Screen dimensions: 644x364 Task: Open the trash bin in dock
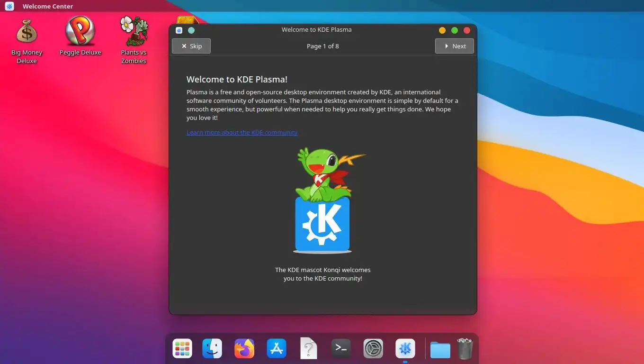click(465, 349)
